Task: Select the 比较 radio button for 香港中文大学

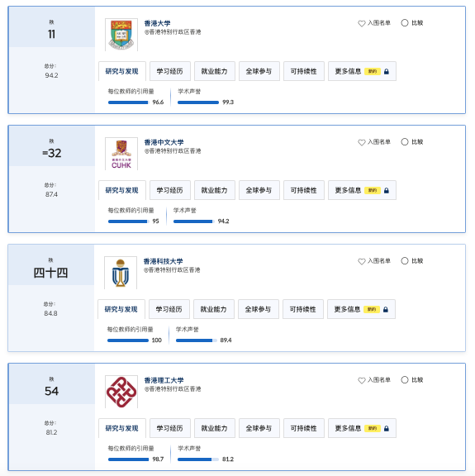Action: pyautogui.click(x=405, y=142)
